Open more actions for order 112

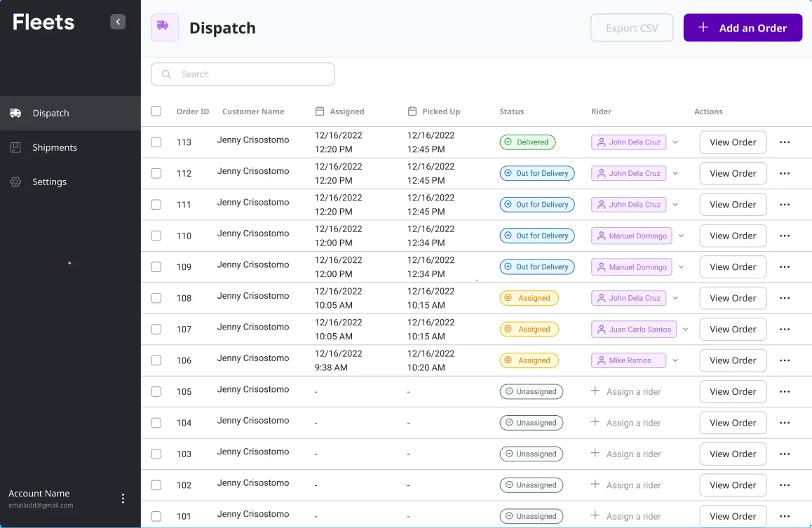point(785,173)
